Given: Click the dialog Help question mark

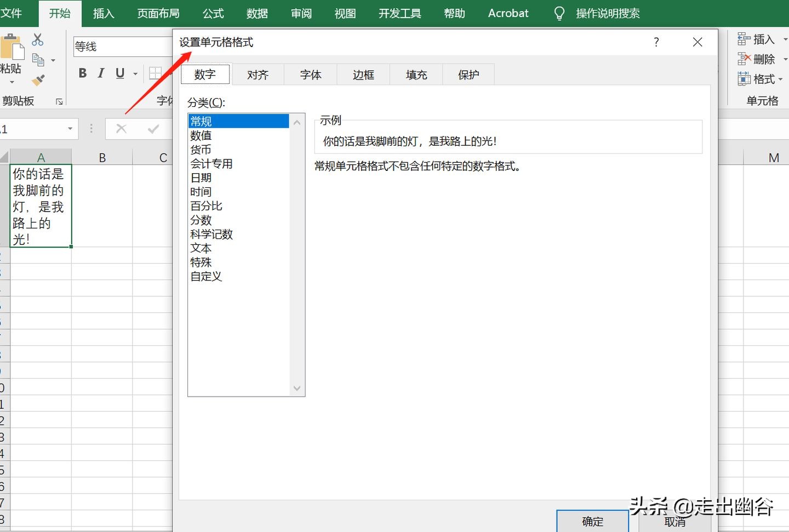Looking at the screenshot, I should click(656, 42).
